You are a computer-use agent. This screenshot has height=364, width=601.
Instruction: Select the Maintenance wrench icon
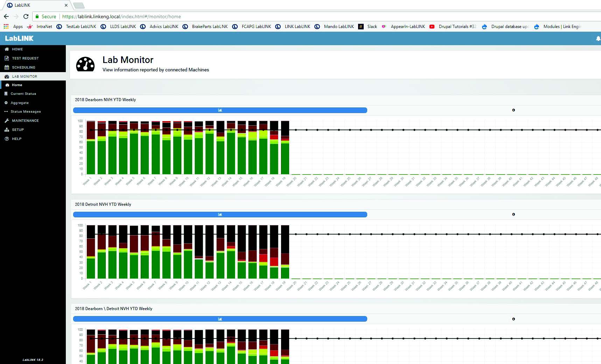(x=7, y=120)
